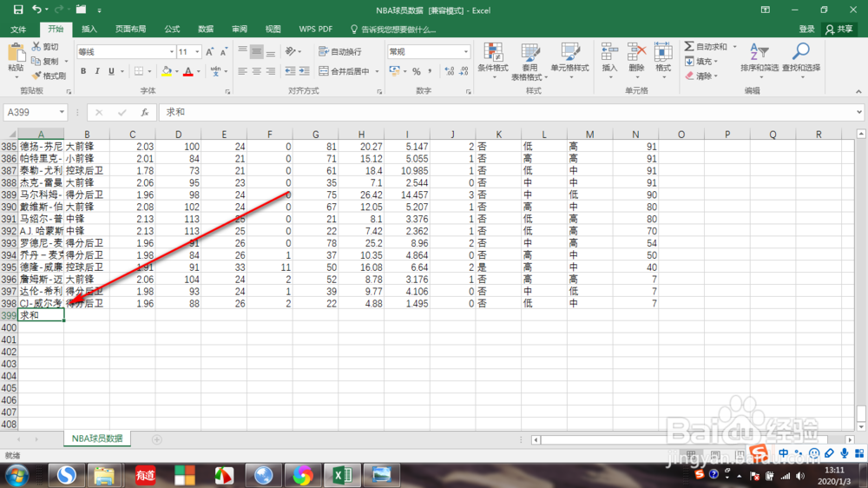The image size is (868, 488).
Task: Switch to the 页面布局 tab
Action: [131, 30]
